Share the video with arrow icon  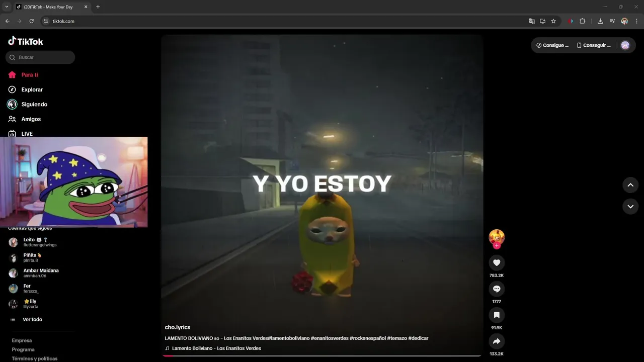tap(497, 341)
